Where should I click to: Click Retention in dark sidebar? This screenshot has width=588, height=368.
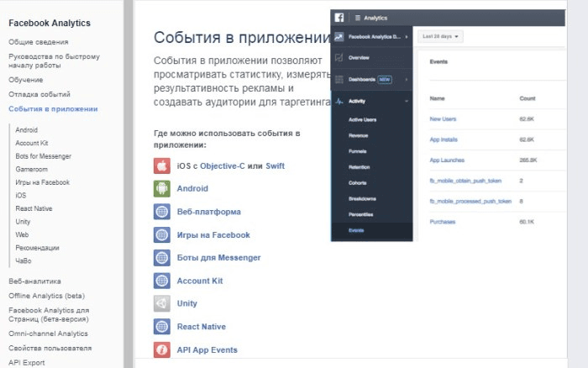click(359, 167)
